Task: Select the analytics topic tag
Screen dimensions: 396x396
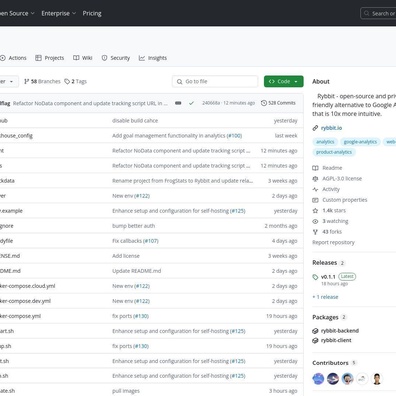Action: pos(325,142)
